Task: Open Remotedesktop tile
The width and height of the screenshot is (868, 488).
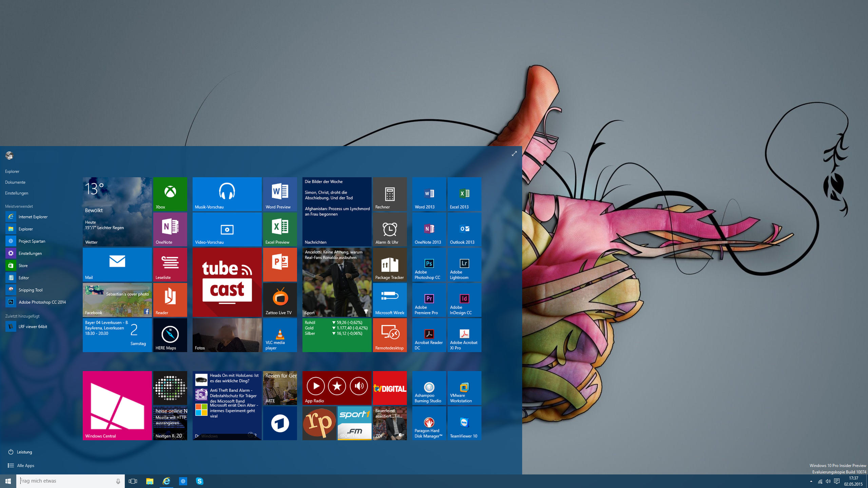Action: [389, 335]
